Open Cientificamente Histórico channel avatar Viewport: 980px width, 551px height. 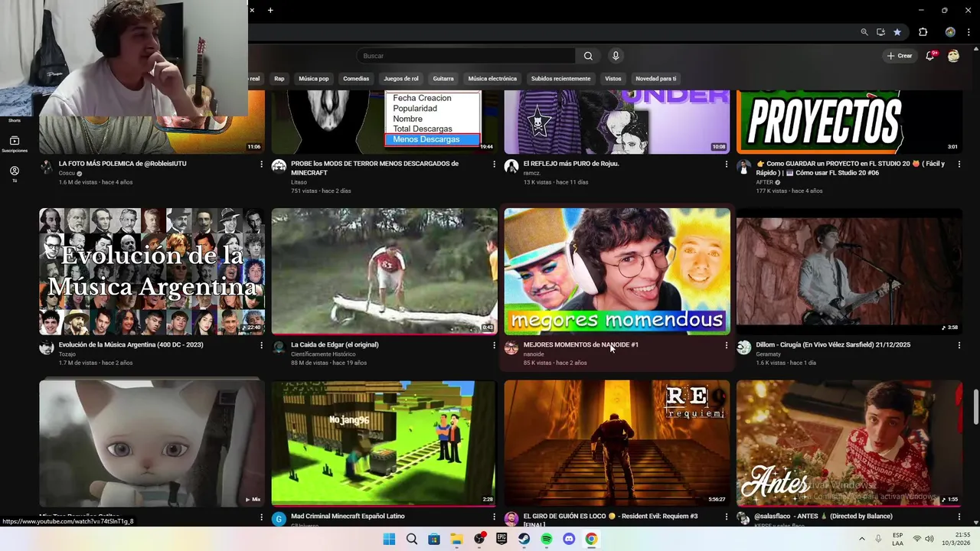tap(279, 348)
